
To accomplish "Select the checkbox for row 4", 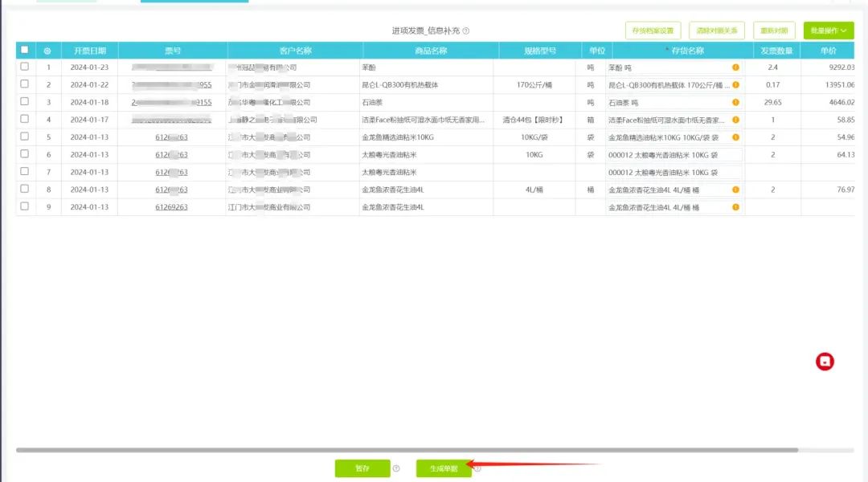I will (24, 120).
